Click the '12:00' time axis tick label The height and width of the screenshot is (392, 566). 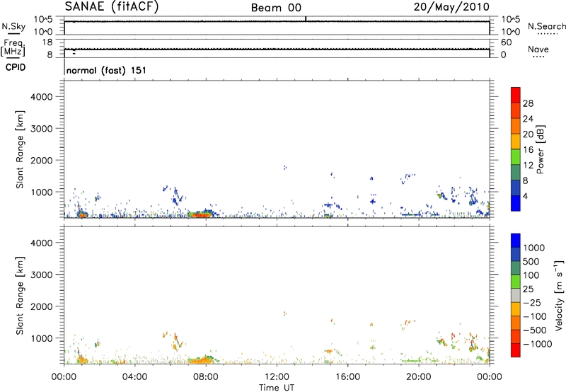click(x=277, y=377)
